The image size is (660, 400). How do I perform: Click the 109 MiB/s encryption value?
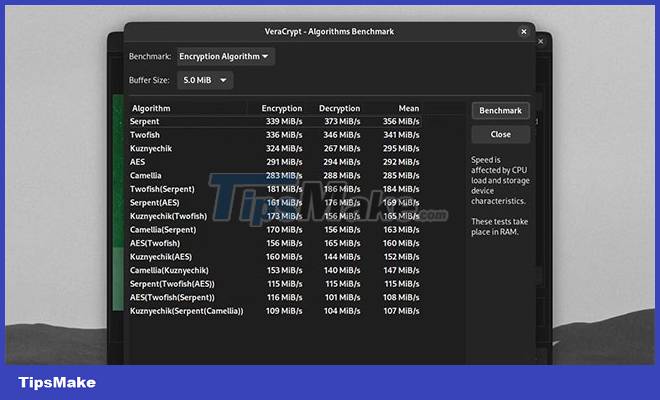click(x=284, y=311)
